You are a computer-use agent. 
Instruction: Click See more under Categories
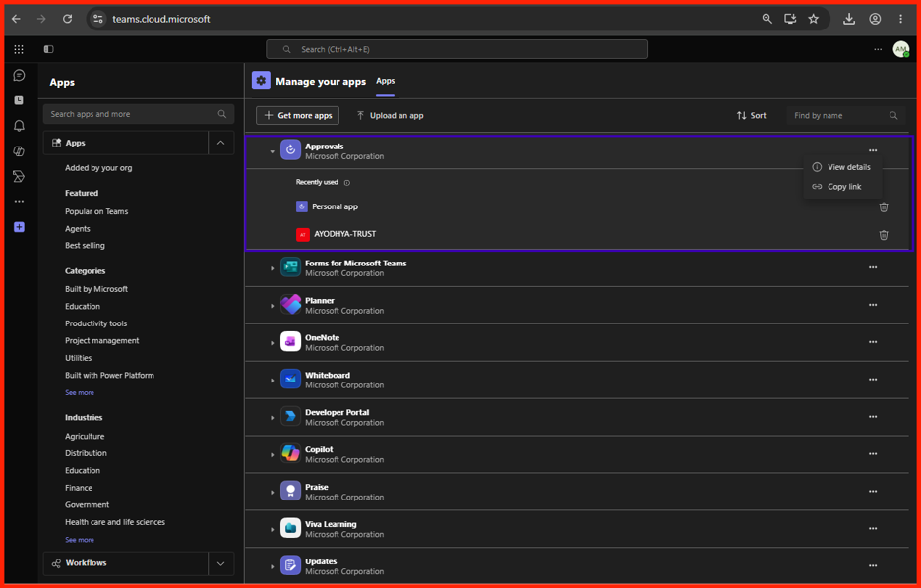(80, 392)
